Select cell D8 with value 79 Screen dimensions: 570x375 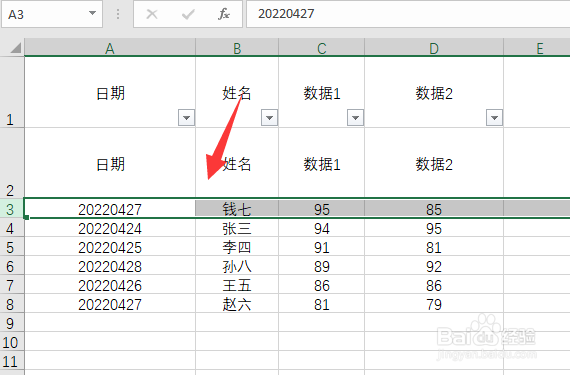tap(434, 304)
